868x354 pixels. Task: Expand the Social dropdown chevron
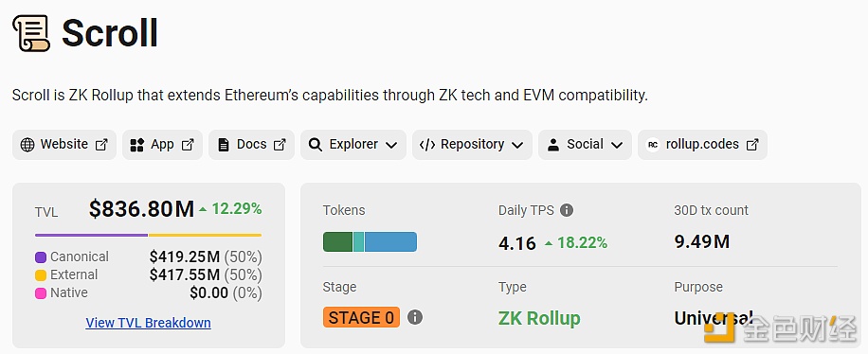(617, 146)
